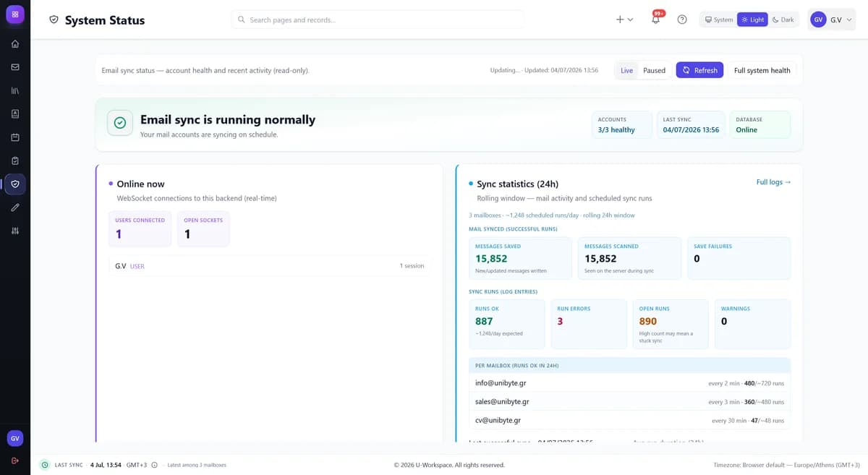868x475 pixels.
Task: Click the "Email sync is running normally" heading
Action: coord(228,119)
